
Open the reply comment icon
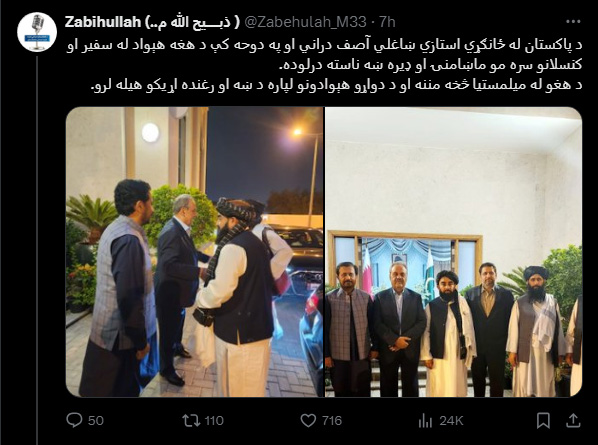point(74,420)
